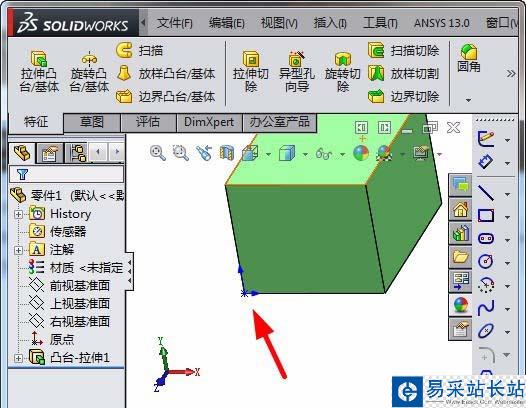526x408 pixels.
Task: Open Rectangle tool dropdown arrow
Action: 507,217
